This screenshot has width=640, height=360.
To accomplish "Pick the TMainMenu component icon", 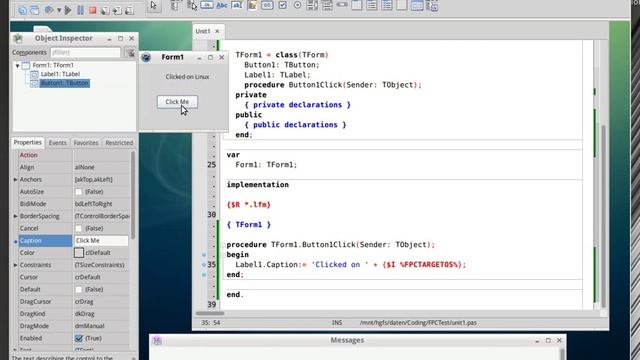I will click(175, 5).
